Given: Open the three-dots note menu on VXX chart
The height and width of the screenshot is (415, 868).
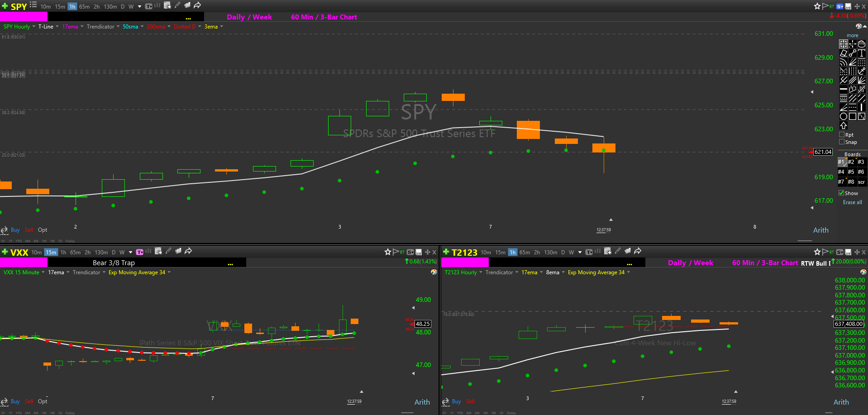Looking at the screenshot, I should [x=230, y=264].
